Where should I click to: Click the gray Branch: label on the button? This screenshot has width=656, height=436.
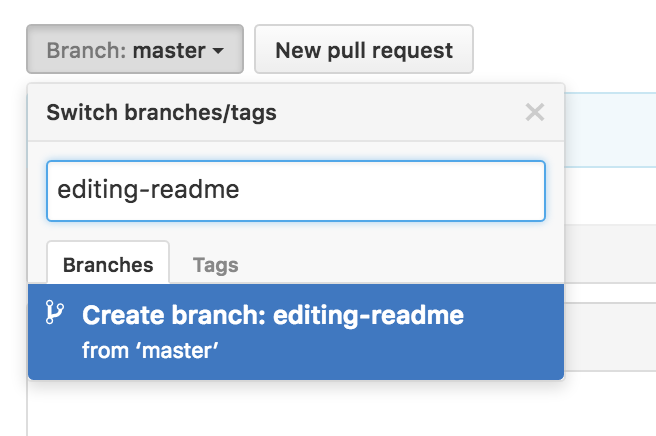(x=87, y=51)
